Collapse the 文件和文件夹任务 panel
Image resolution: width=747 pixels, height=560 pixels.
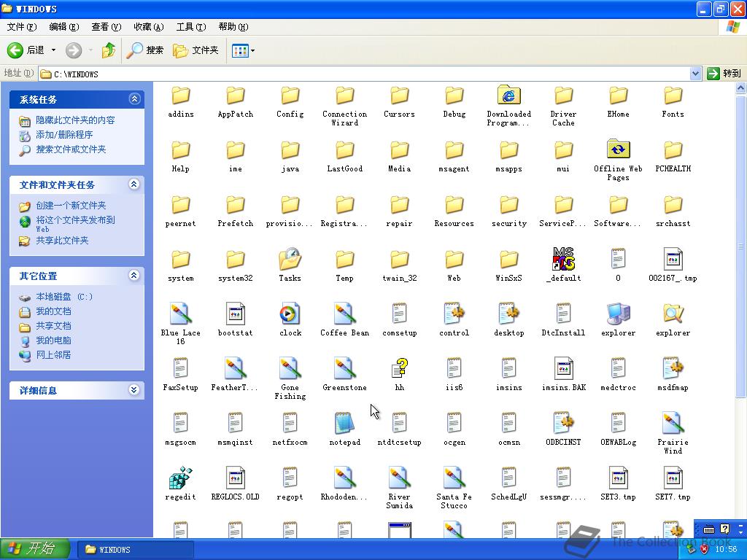pyautogui.click(x=134, y=184)
